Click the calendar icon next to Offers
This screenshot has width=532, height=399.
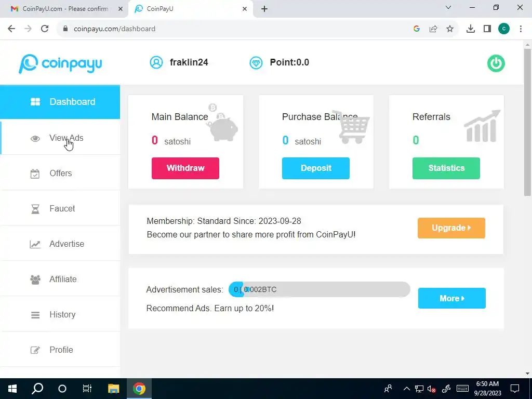pos(35,174)
